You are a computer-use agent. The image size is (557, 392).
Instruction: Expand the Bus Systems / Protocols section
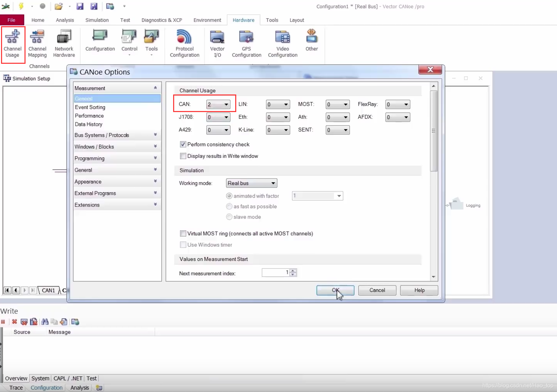point(117,135)
